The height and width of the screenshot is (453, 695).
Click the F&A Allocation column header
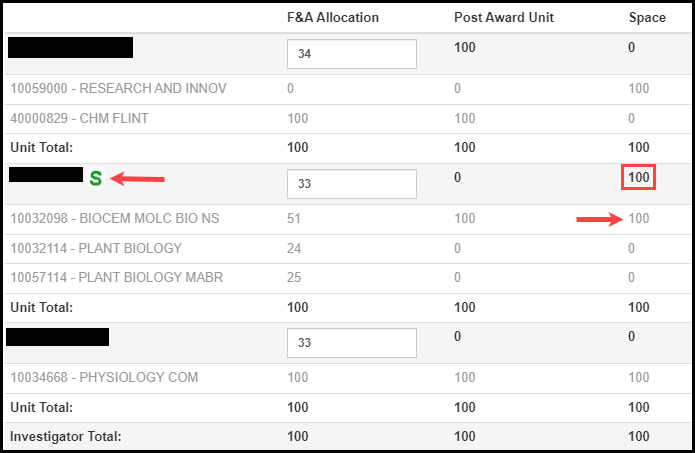pos(333,18)
